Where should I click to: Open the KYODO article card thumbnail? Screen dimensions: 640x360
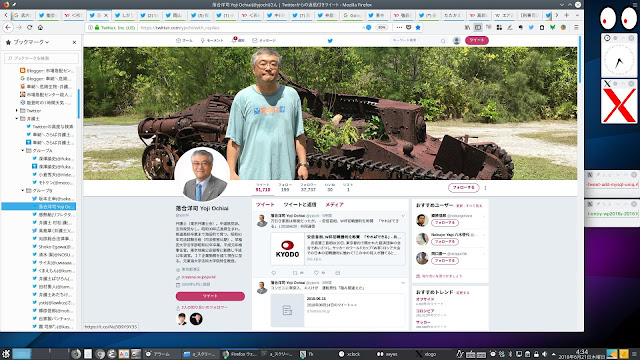click(287, 249)
